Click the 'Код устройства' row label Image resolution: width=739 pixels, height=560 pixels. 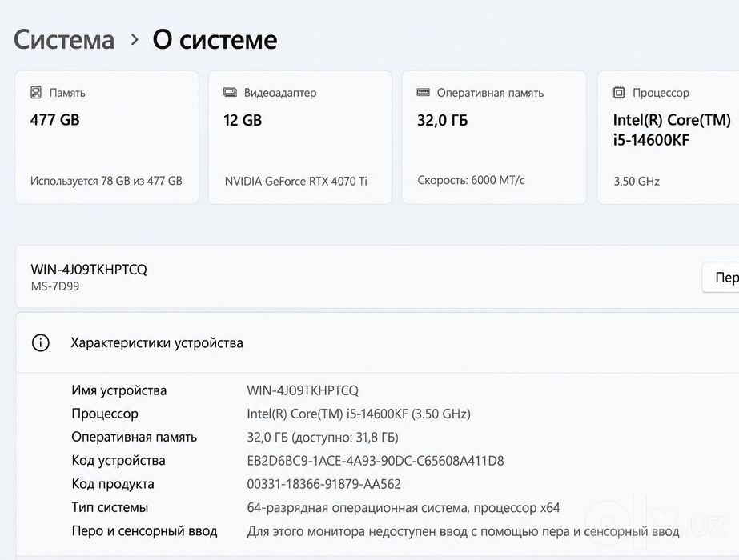118,461
